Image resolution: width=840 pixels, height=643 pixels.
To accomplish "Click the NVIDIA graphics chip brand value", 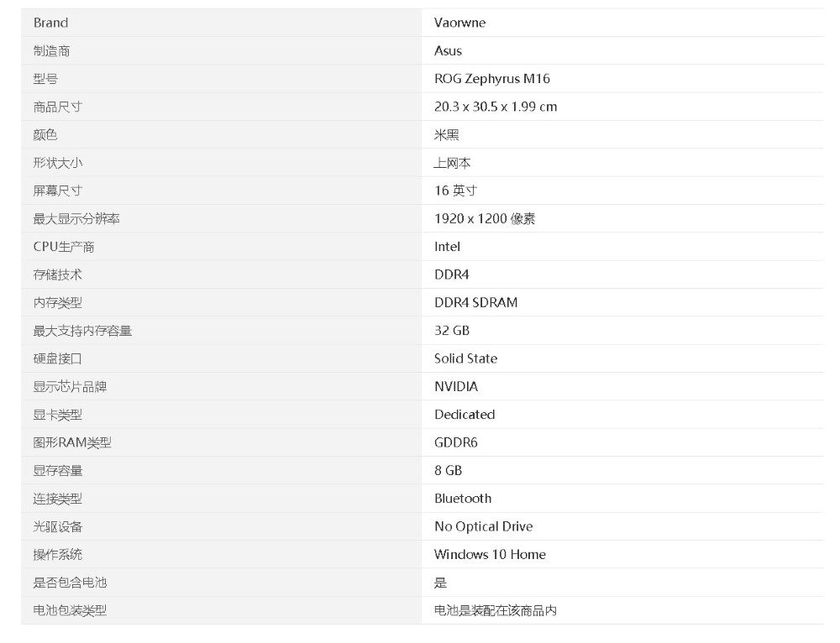I will 455,387.
